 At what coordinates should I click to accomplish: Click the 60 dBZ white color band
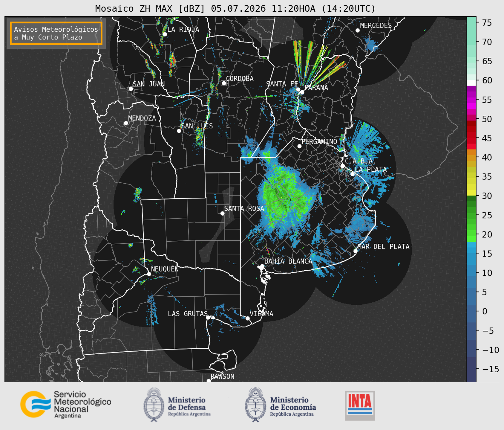pos(471,83)
